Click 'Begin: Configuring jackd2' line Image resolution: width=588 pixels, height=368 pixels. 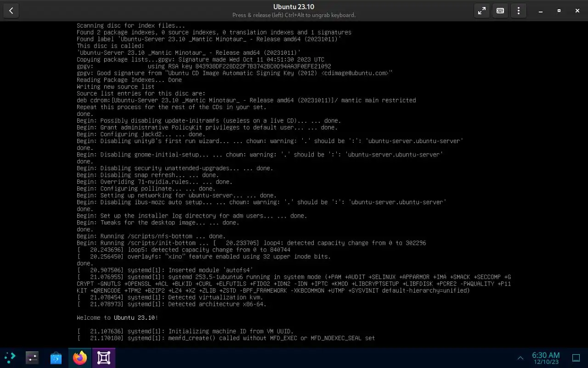pos(141,134)
